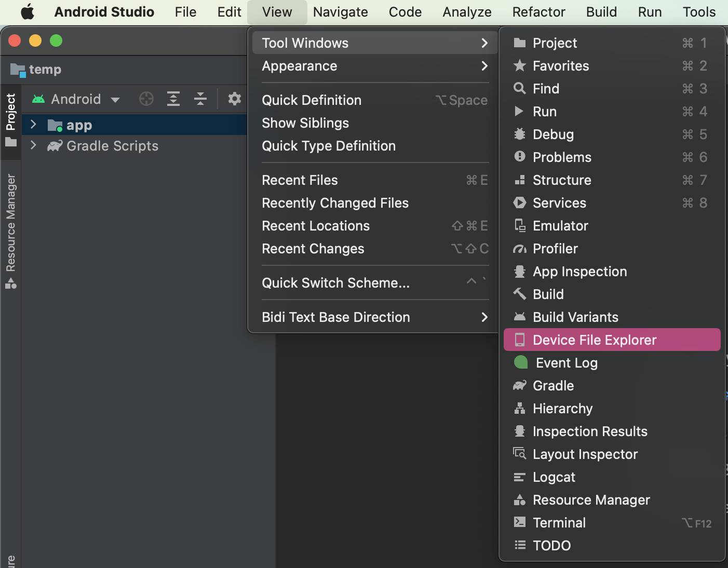Select Run tool window entry
This screenshot has height=568, width=728.
[612, 112]
